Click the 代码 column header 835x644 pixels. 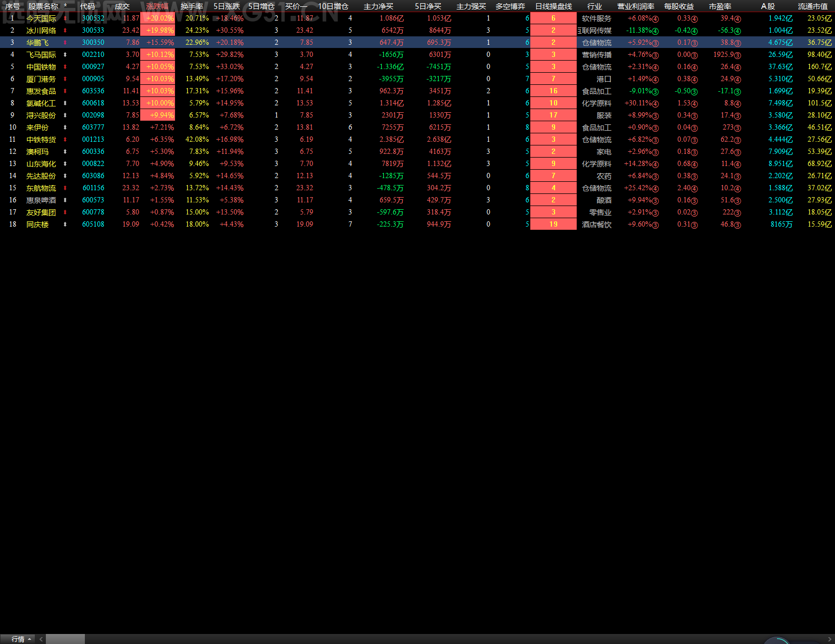coord(88,6)
